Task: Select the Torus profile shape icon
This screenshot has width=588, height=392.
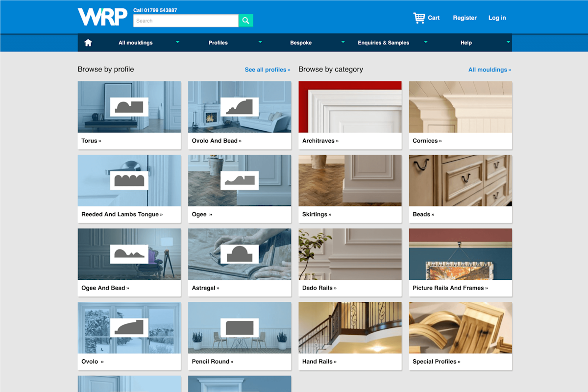Action: click(x=129, y=107)
